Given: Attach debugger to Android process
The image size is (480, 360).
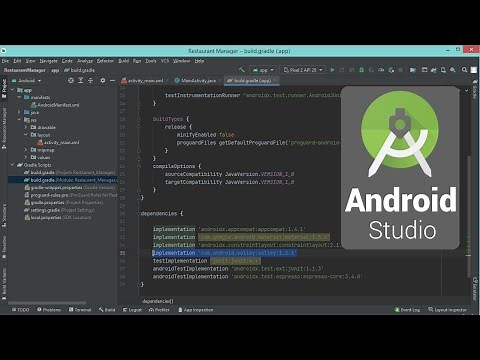Looking at the screenshot, I should tap(391, 70).
